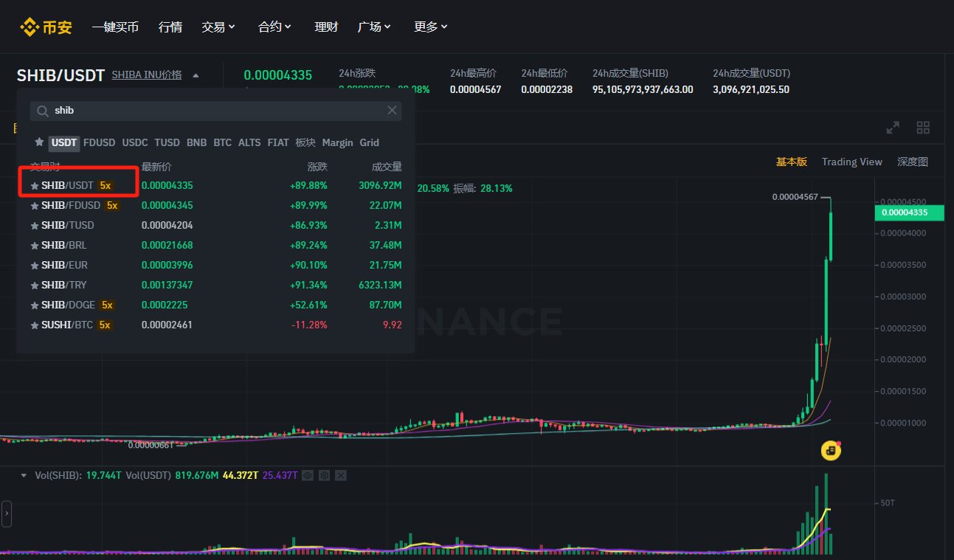Screen dimensions: 954x560
Task: Click the SHIB/DOGE 5x margin badge
Action: (107, 305)
